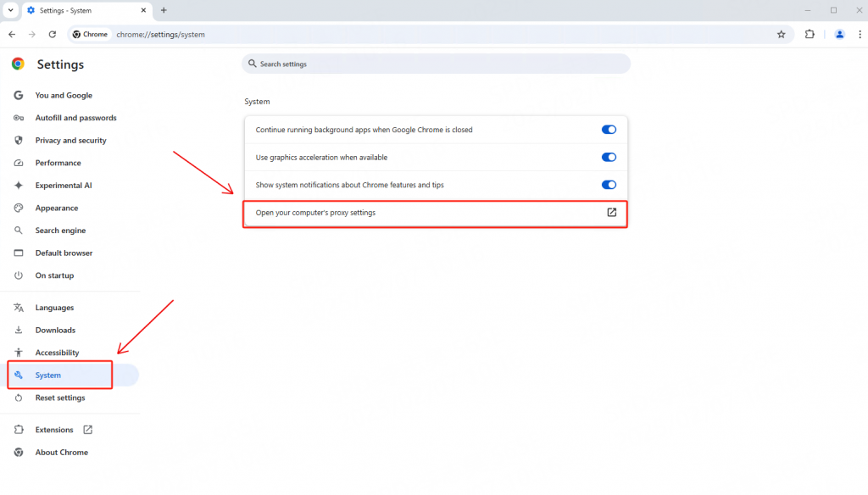Click the Settings page title
The width and height of the screenshot is (868, 495).
click(60, 64)
